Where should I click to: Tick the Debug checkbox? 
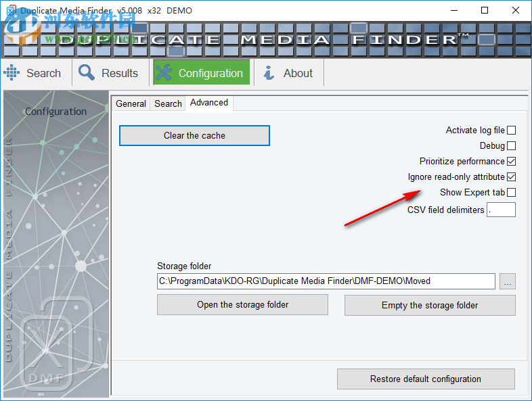tap(511, 146)
